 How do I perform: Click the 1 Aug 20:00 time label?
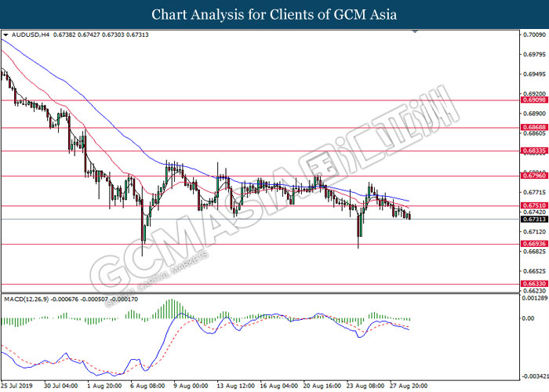[x=104, y=386]
